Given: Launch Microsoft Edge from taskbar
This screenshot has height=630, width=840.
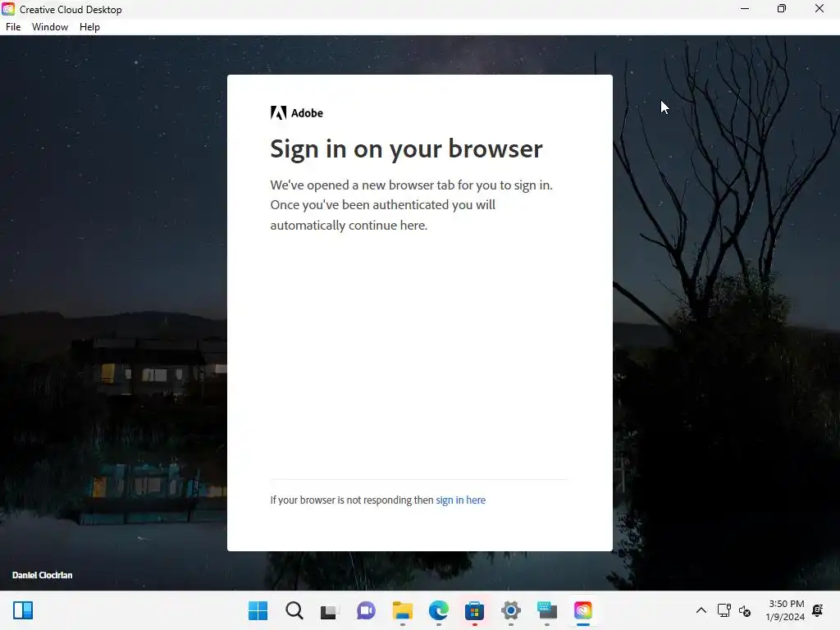Looking at the screenshot, I should pos(438,610).
